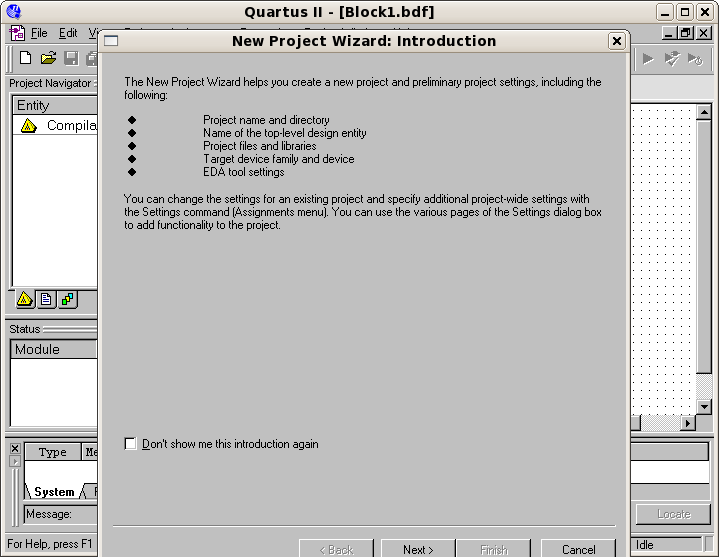Image resolution: width=719 pixels, height=557 pixels.
Task: Click the New file toolbar icon
Action: (x=26, y=58)
